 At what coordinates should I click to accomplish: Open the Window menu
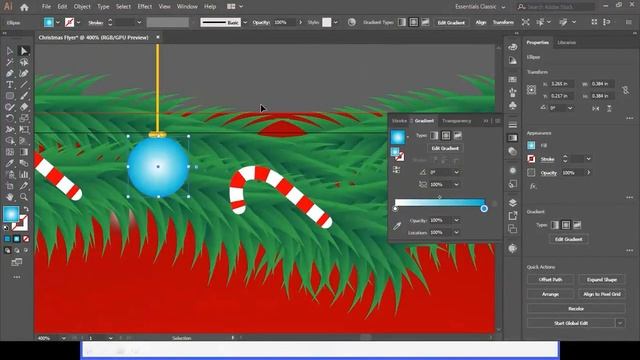187,7
